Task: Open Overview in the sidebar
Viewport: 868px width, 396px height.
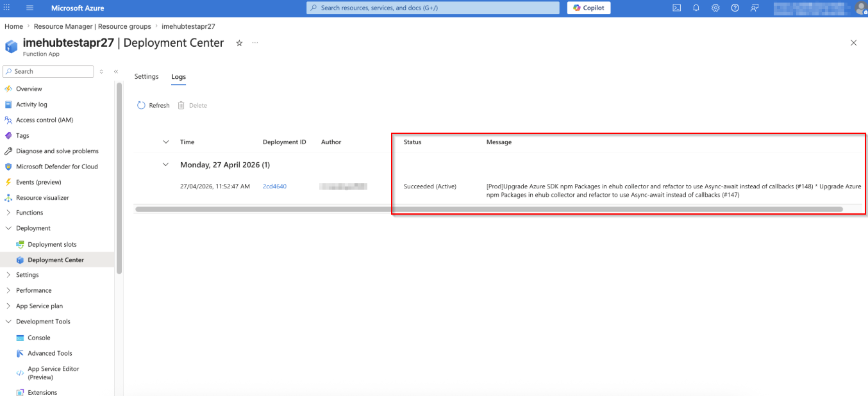Action: pos(29,89)
